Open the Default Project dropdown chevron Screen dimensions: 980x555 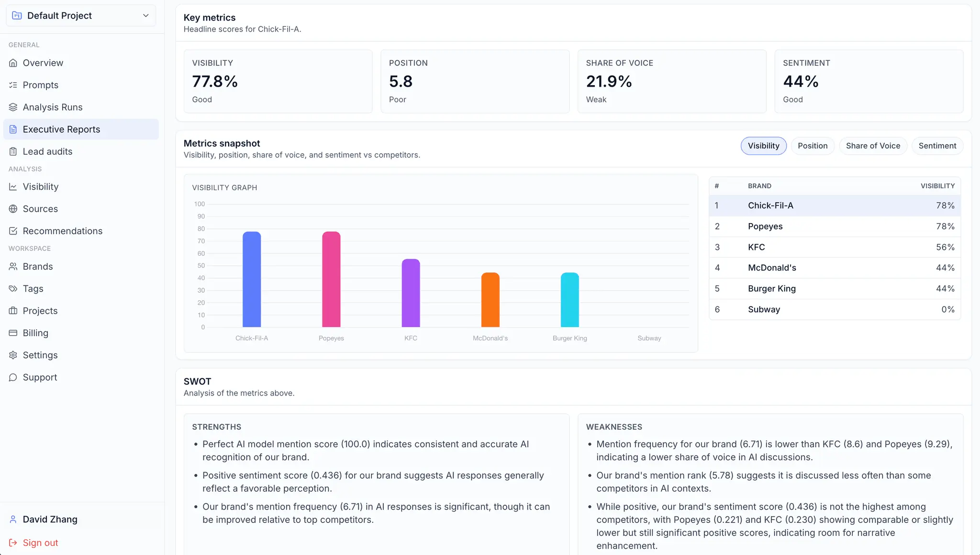click(145, 16)
